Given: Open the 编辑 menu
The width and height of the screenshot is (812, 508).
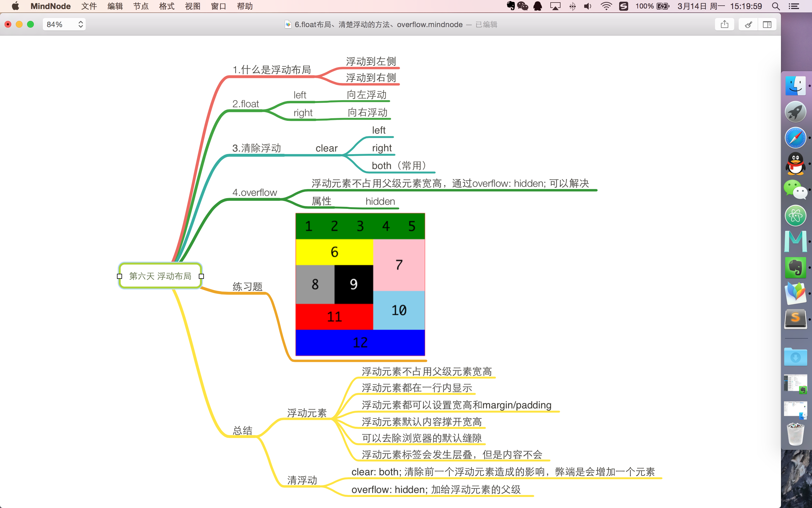Looking at the screenshot, I should coord(115,6).
